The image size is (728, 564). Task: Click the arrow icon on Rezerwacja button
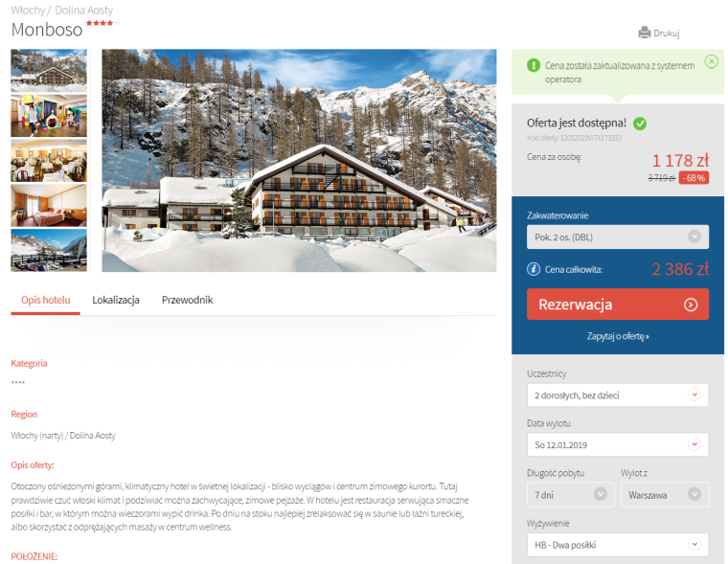point(691,305)
